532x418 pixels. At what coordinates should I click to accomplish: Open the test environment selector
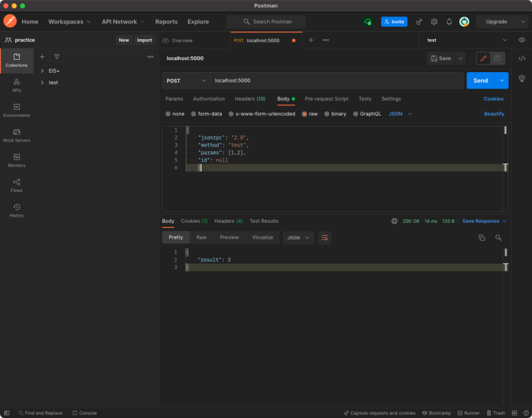tap(467, 40)
